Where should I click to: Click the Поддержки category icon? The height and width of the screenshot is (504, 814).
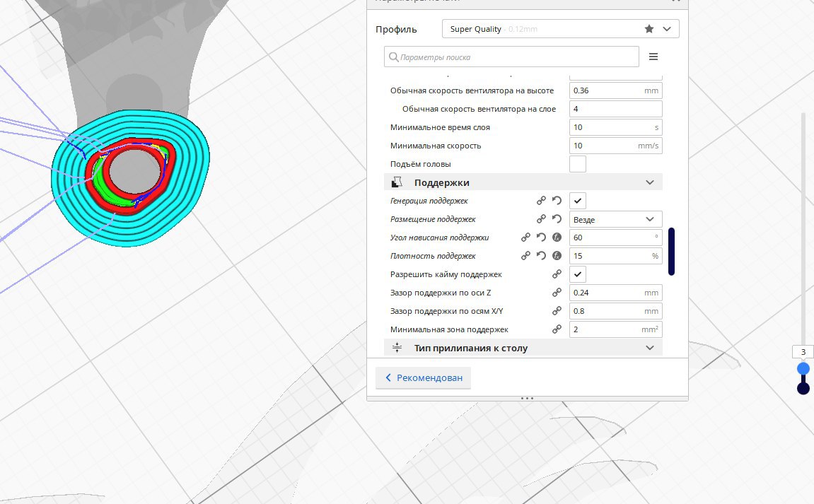tap(397, 182)
